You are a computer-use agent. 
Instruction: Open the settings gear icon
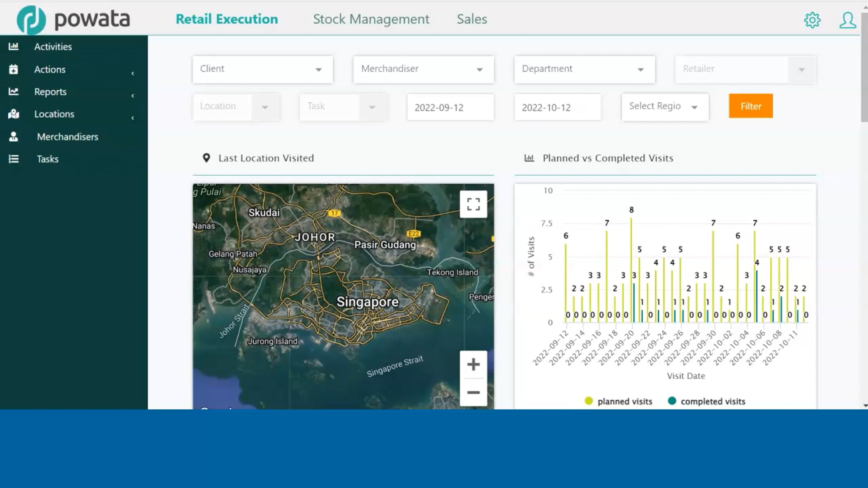point(812,20)
